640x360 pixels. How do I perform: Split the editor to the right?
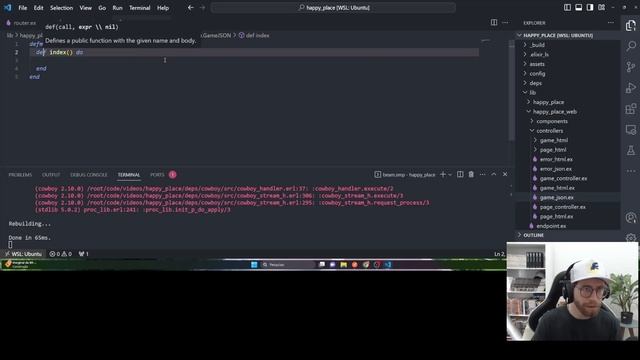(x=494, y=22)
